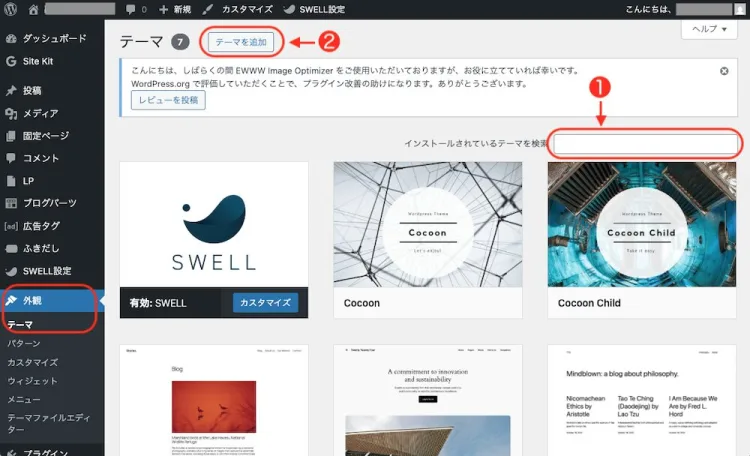Click the Cocoon Child theme thumbnail
This screenshot has height=456, width=750.
click(x=641, y=224)
